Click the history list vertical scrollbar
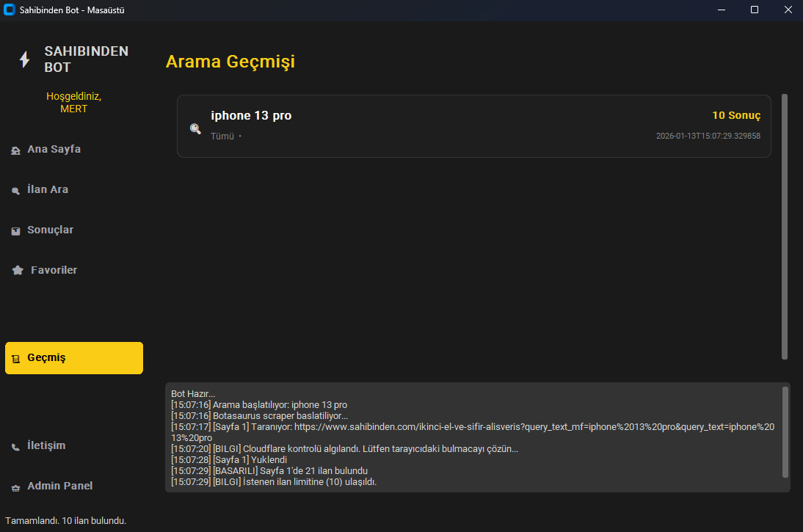803x532 pixels. (x=784, y=227)
